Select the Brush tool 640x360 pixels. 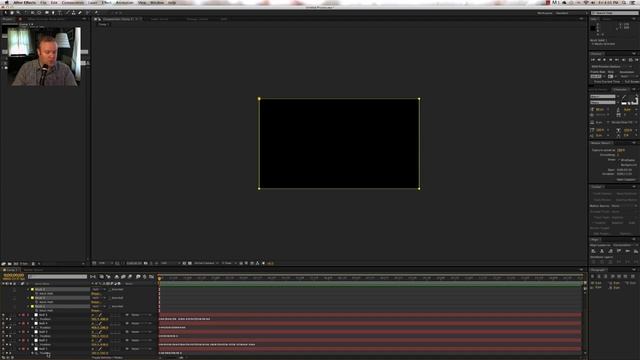[67, 13]
